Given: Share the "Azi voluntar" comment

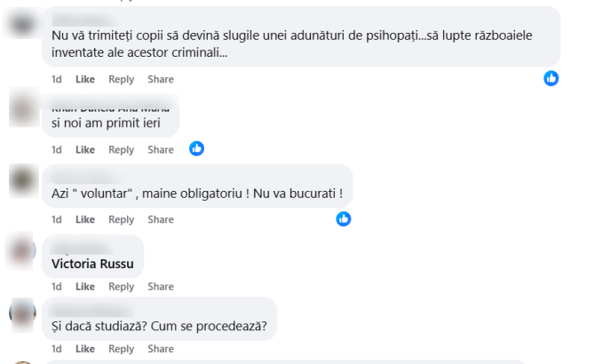Looking at the screenshot, I should pyautogui.click(x=161, y=219).
